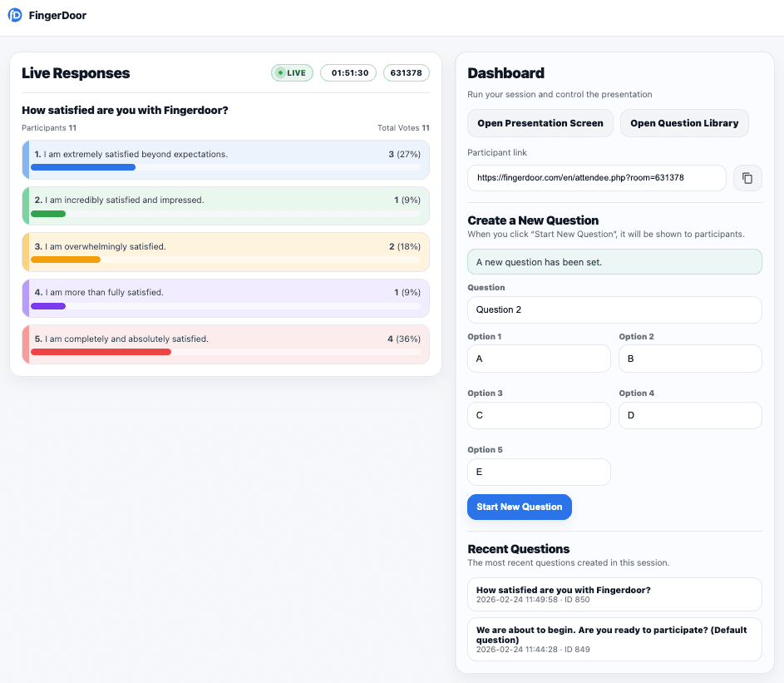
Task: Click the room code 631378 badge
Action: coord(406,73)
